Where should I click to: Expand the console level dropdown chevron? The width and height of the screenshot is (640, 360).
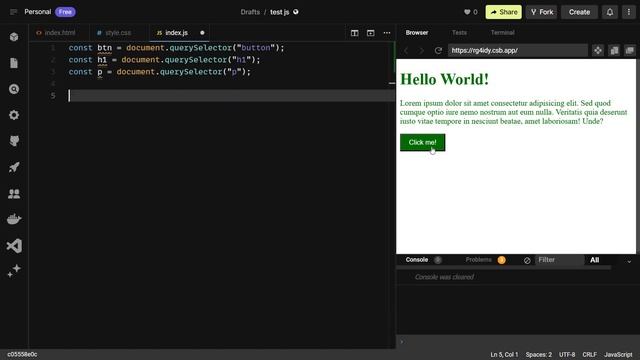tap(629, 261)
